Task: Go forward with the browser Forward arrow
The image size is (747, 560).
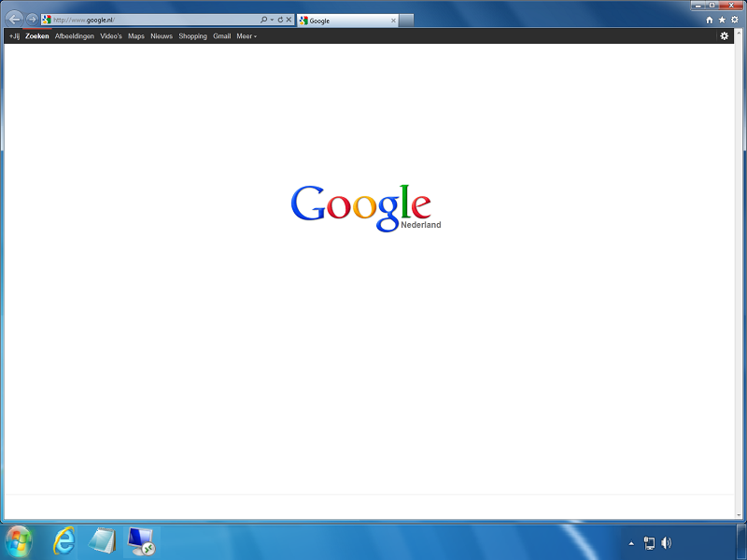Action: [32, 19]
